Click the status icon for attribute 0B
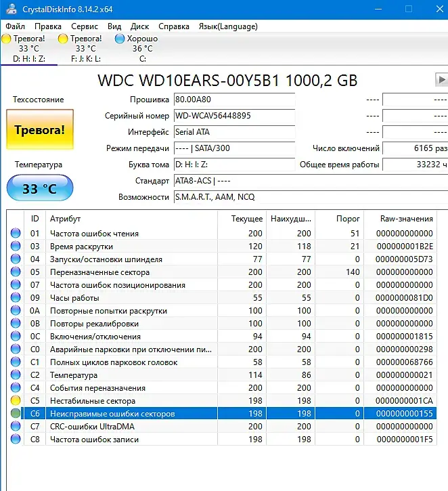The height and width of the screenshot is (491, 448). tap(16, 323)
